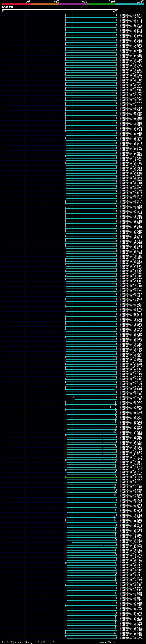
Task: Click the UniRef100_A7M7Q4 label
Action: (131, 623)
